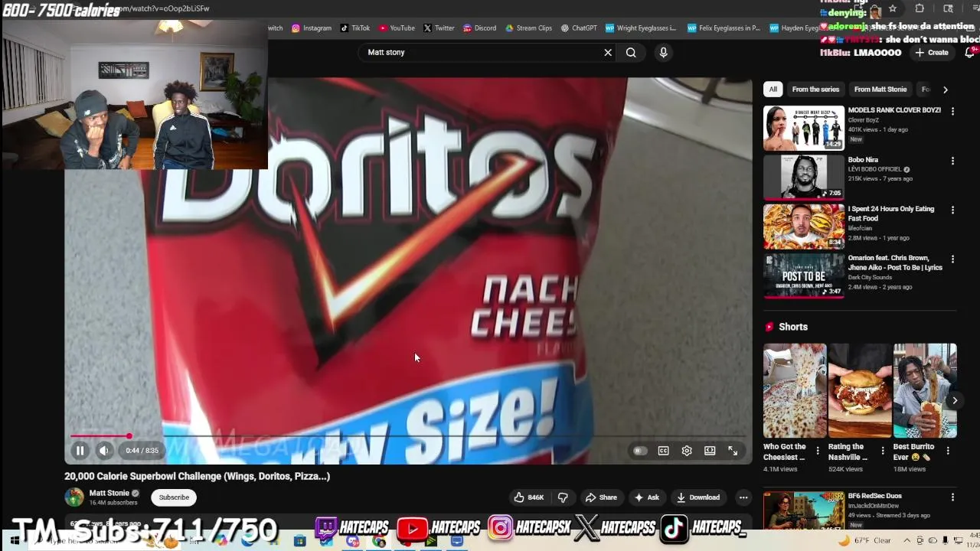Open the 'Who Got the Cheesiest' pizza short

click(795, 390)
